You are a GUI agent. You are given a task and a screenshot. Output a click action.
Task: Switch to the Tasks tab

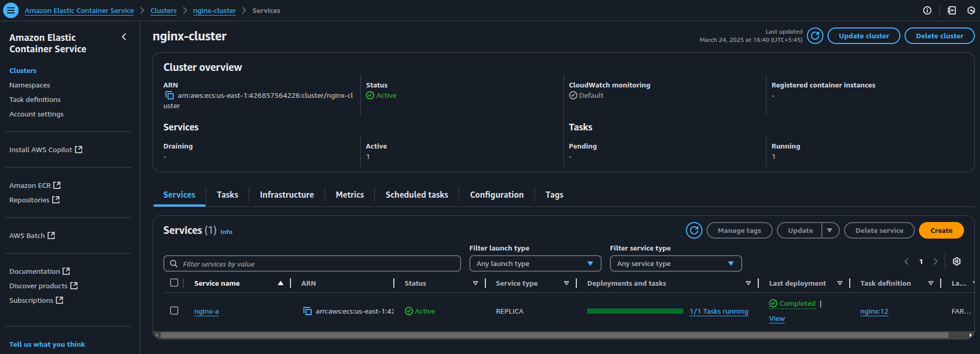click(x=227, y=195)
